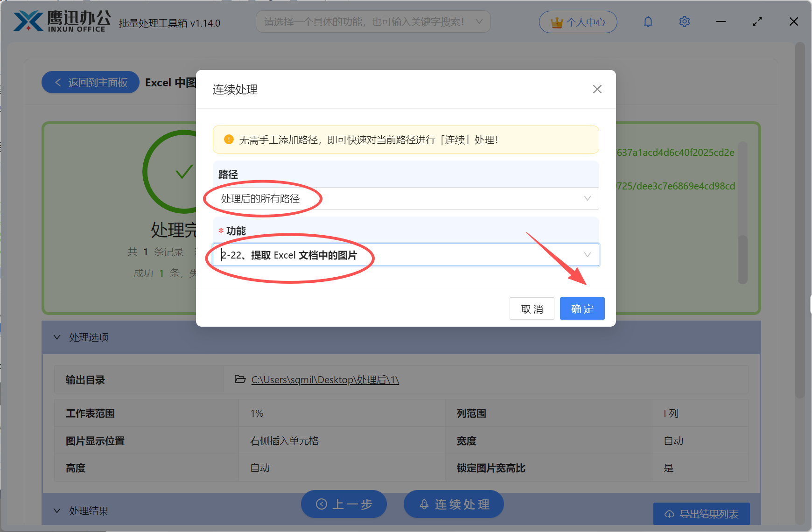Confirm with the 确定 button

pyautogui.click(x=582, y=308)
